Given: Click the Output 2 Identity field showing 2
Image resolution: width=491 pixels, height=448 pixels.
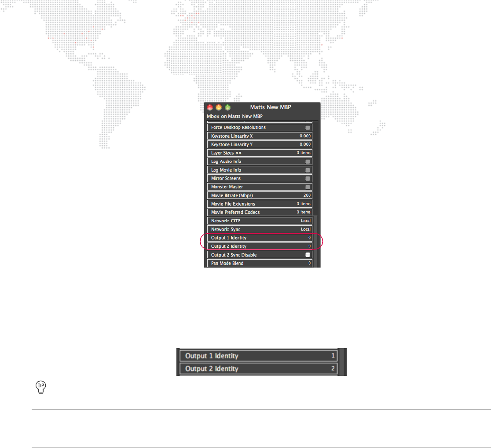Looking at the screenshot, I should [259, 368].
